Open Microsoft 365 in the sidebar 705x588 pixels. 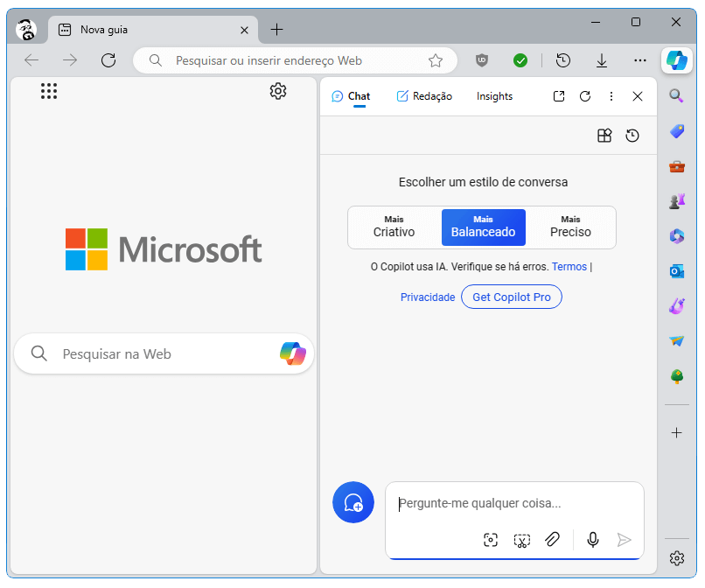(677, 236)
